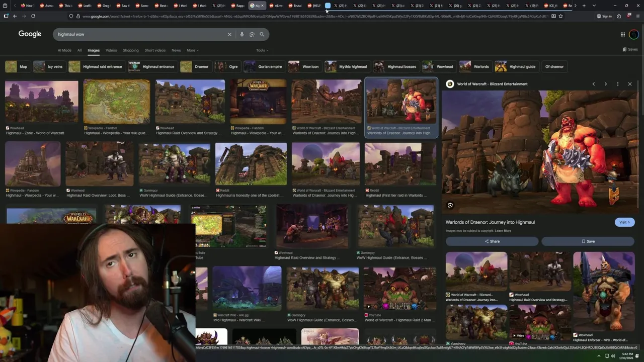Search inside preview image with Lens icon
The height and width of the screenshot is (362, 644).
[x=450, y=205]
